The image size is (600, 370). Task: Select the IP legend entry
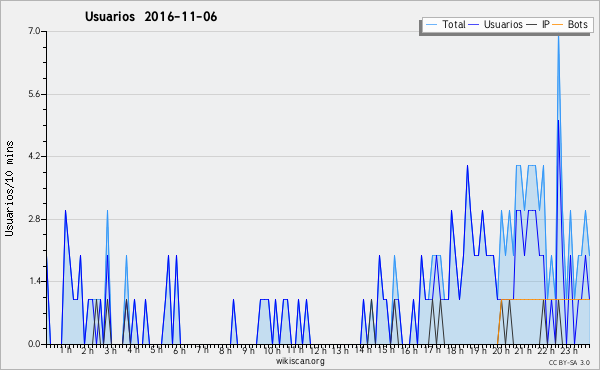[x=538, y=24]
